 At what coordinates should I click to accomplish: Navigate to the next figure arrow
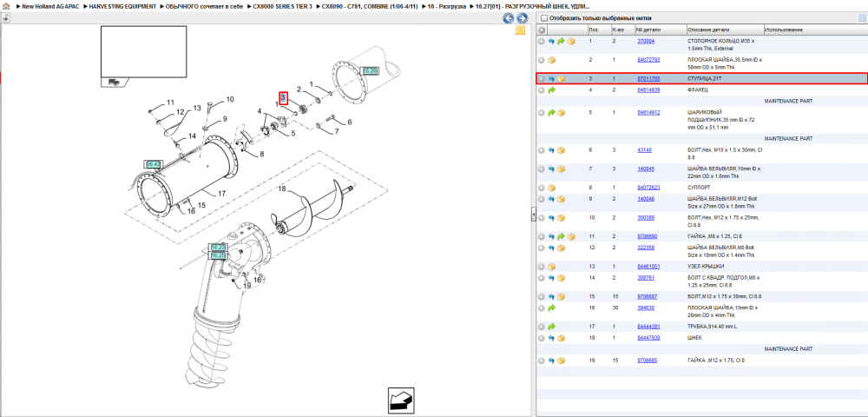pyautogui.click(x=522, y=18)
